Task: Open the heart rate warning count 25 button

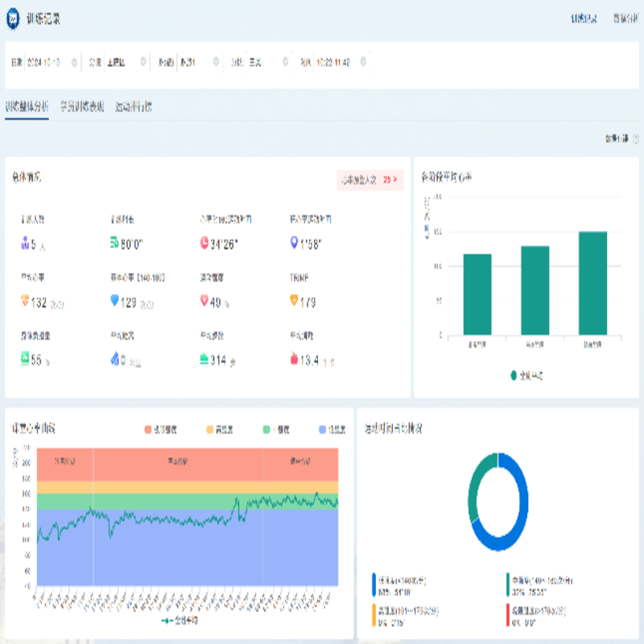Action: tap(369, 180)
